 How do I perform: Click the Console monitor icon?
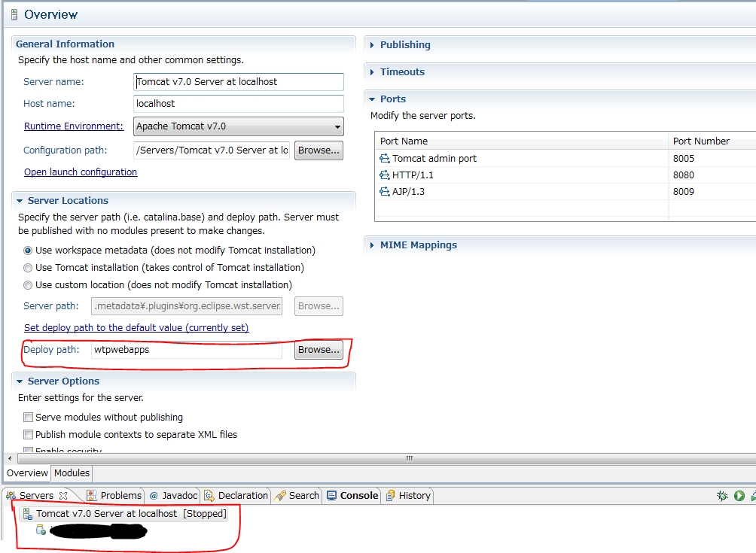click(332, 496)
